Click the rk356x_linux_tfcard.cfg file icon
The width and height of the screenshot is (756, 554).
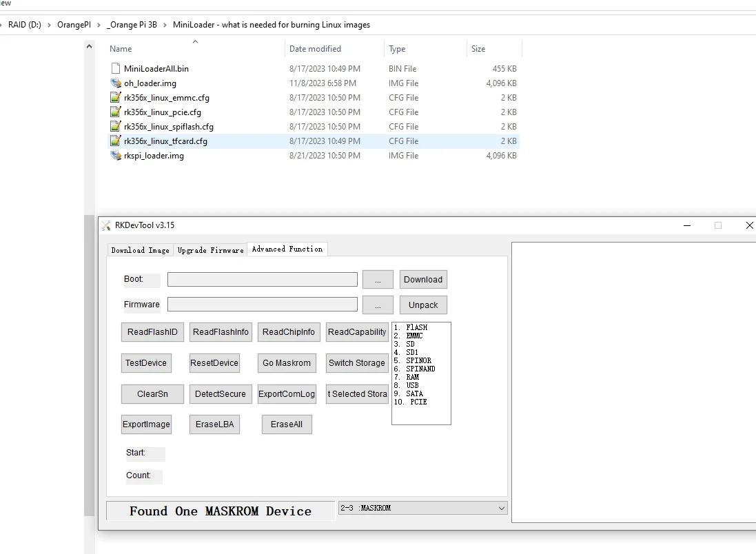(x=116, y=141)
